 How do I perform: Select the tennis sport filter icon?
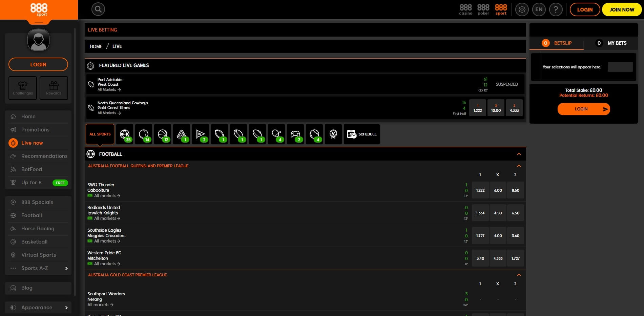[144, 134]
